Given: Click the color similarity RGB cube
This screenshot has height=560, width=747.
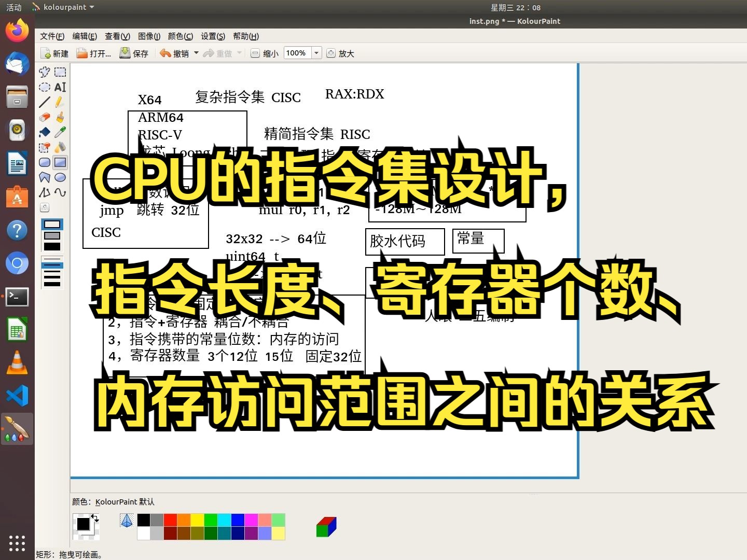Looking at the screenshot, I should 326,527.
